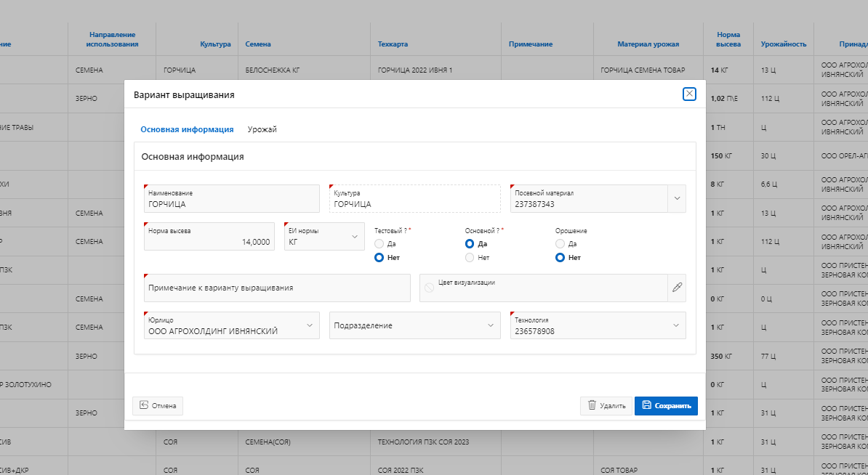
Task: Open the ЕИ нормы unit dropdown
Action: (x=355, y=236)
